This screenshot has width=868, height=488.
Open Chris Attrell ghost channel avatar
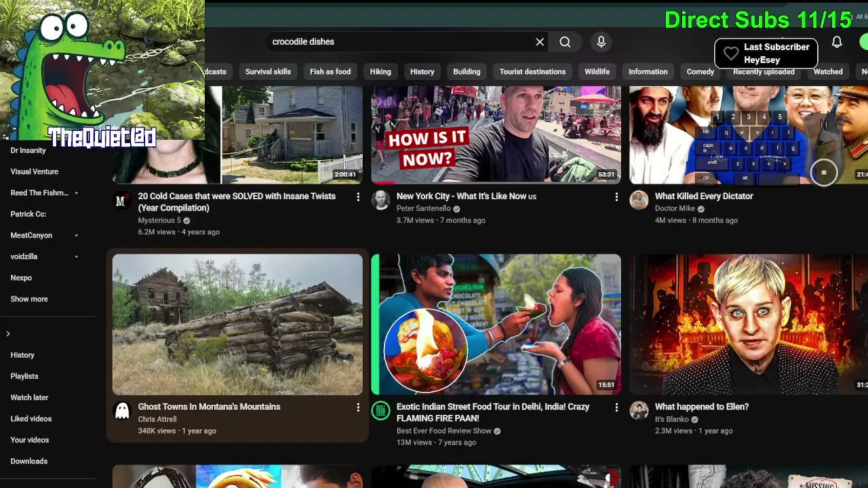[121, 411]
